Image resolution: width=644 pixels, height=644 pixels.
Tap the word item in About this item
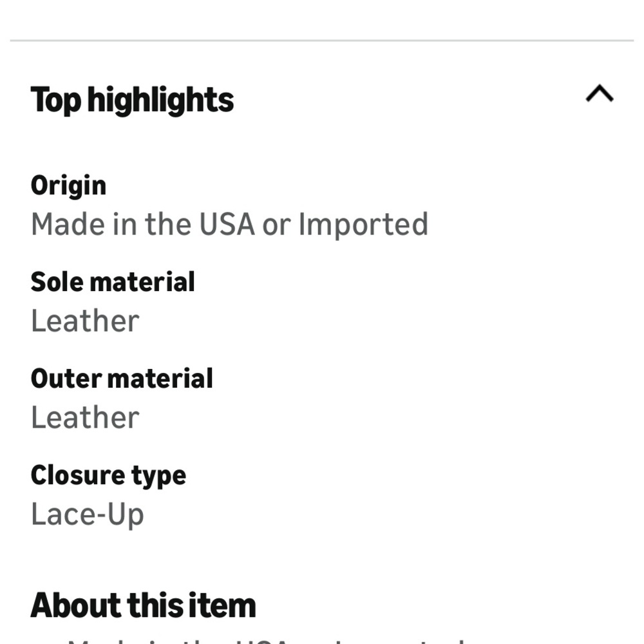(x=222, y=605)
